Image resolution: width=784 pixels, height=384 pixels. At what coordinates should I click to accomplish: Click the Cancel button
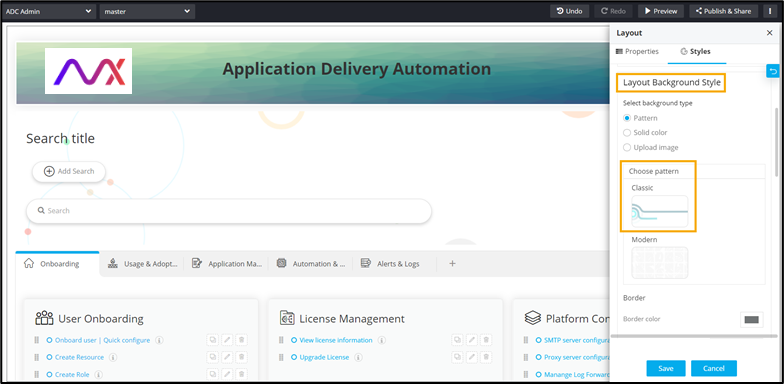(714, 368)
